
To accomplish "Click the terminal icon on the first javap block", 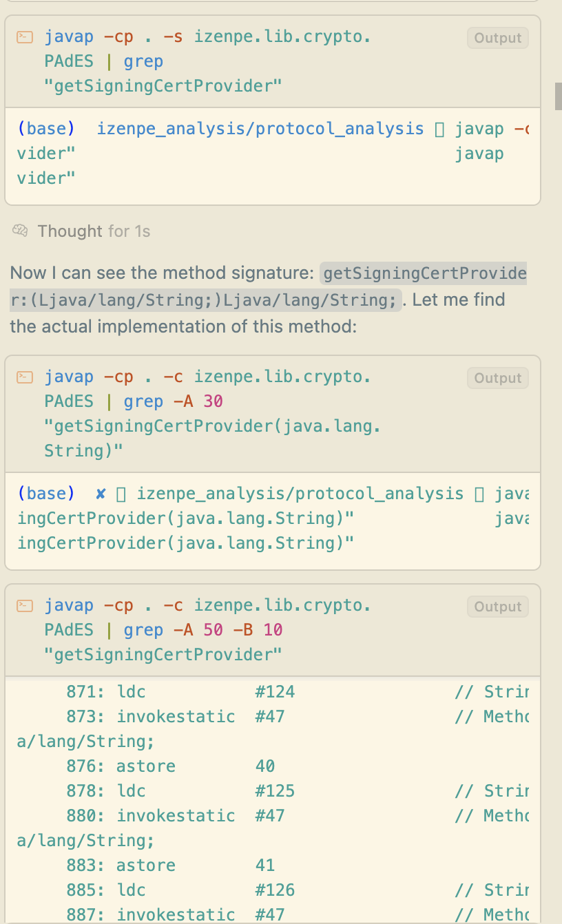I will (24, 36).
